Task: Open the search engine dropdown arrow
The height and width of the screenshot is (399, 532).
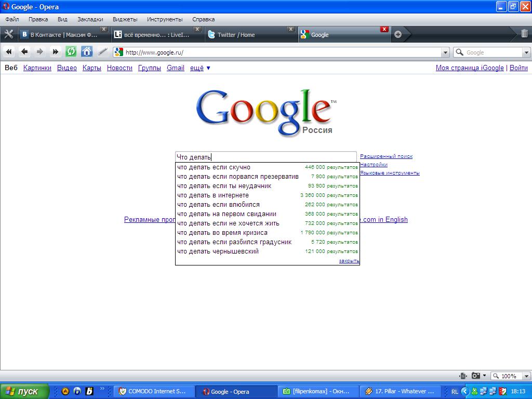Action: click(x=526, y=52)
